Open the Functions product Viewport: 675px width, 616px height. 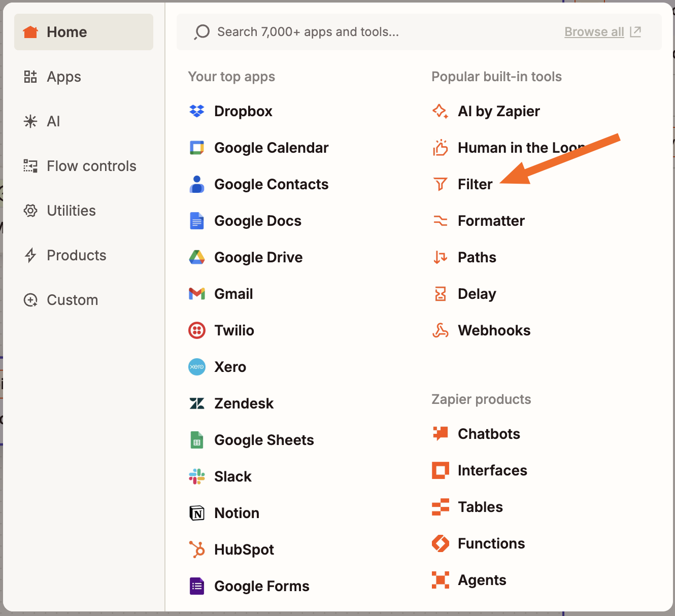click(491, 543)
